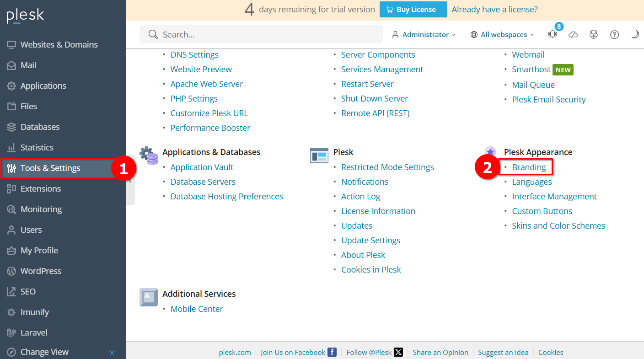Click the WordPress logo icon in sidebar

11,271
